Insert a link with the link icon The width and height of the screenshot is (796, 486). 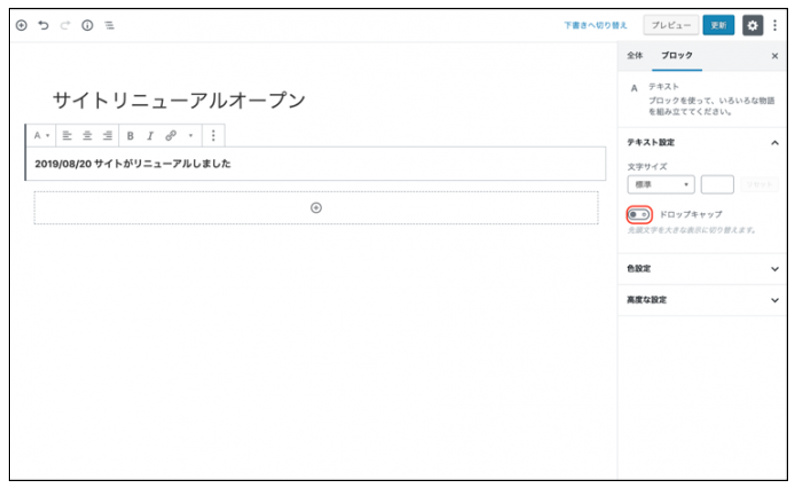coord(171,135)
